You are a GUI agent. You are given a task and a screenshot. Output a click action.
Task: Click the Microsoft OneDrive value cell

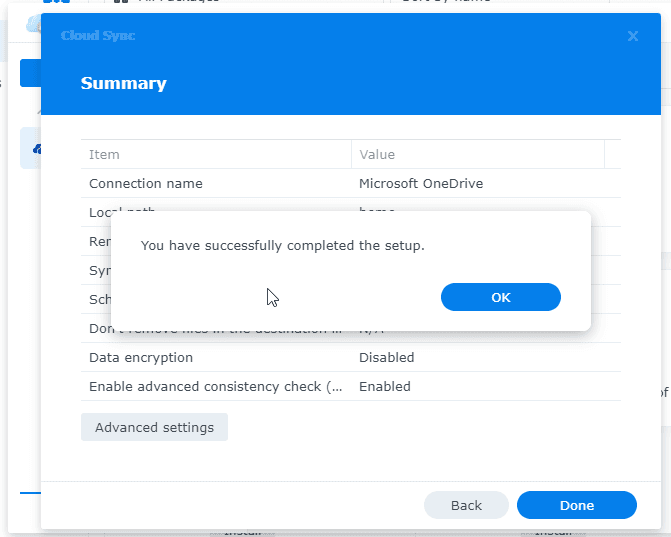click(421, 183)
